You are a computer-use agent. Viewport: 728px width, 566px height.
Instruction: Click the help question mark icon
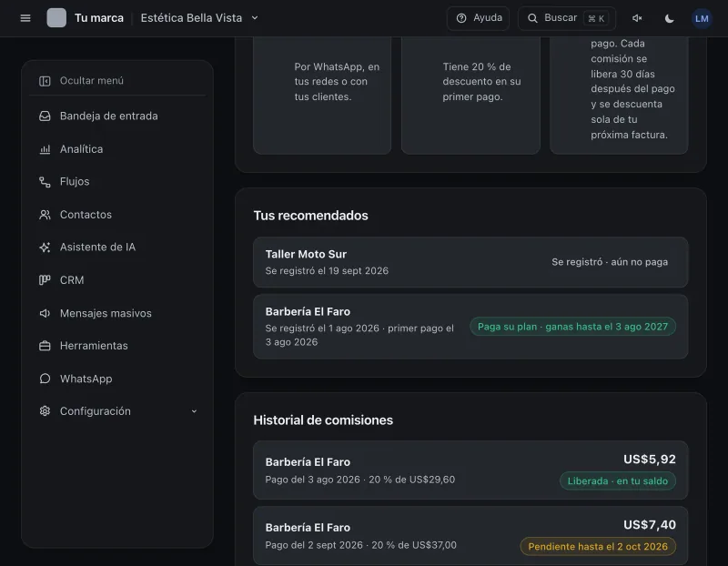pyautogui.click(x=461, y=18)
